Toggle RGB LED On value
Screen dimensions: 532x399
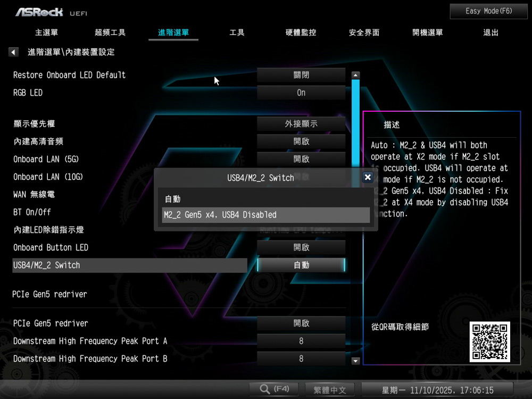point(301,93)
